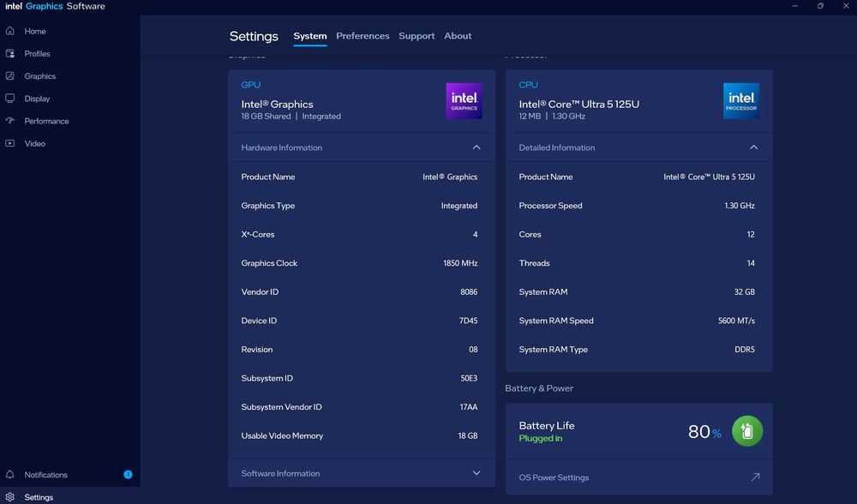857x504 pixels.
Task: Select Video in the sidebar
Action: [34, 143]
